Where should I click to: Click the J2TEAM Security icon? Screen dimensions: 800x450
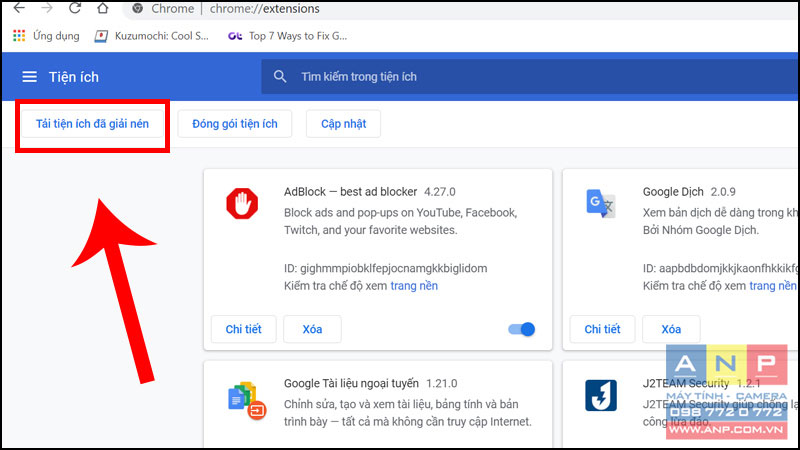tap(601, 395)
